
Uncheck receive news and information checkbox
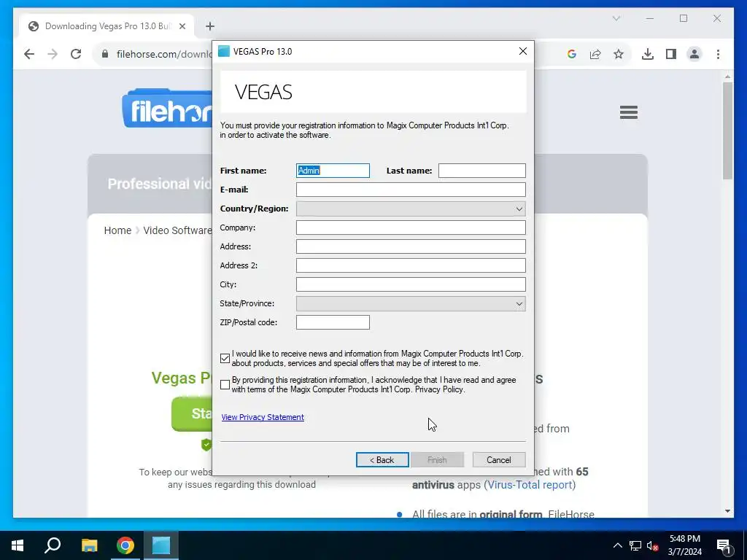tap(225, 358)
